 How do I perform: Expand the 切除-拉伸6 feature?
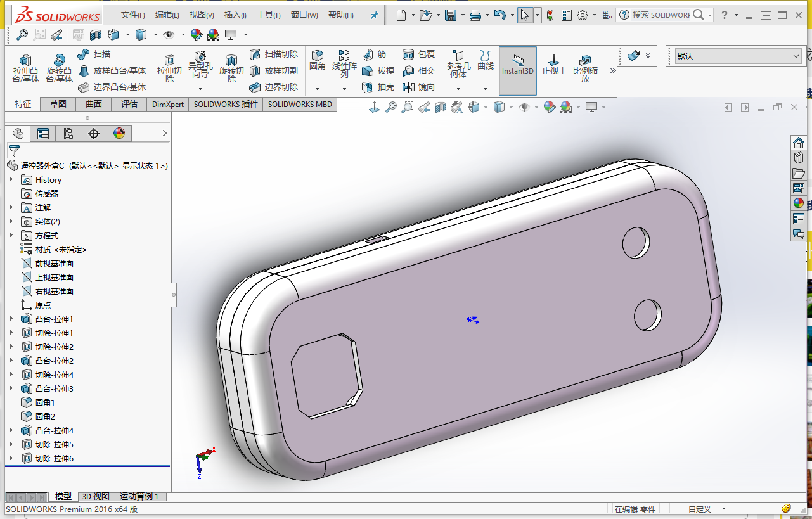point(11,459)
